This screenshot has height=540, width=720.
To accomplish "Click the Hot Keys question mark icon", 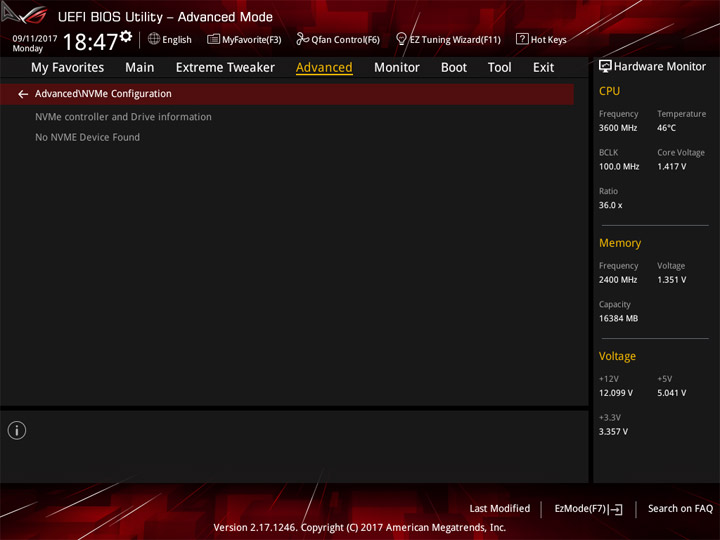I will [522, 39].
